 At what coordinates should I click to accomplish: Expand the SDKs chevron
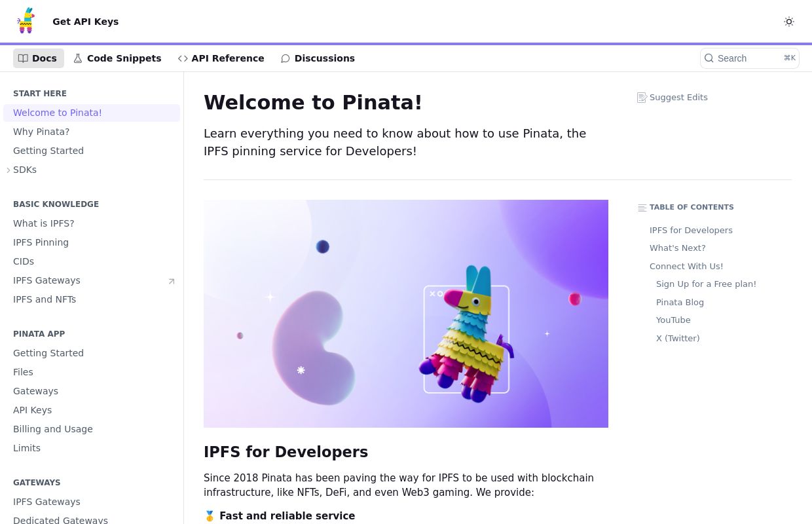tap(9, 170)
